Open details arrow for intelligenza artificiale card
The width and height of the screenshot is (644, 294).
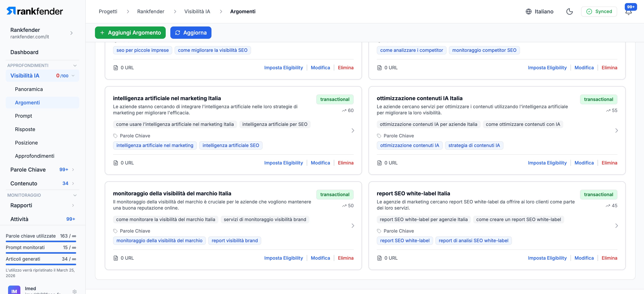353,130
